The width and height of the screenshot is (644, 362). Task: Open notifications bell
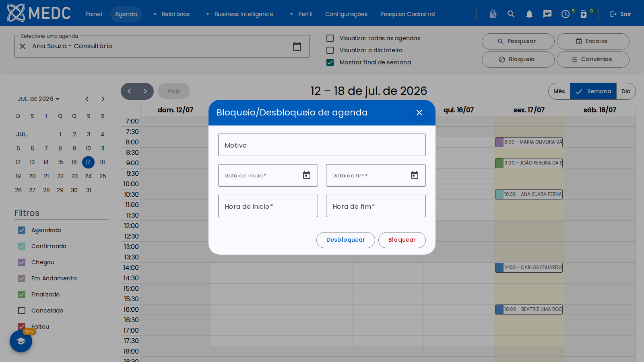click(529, 14)
